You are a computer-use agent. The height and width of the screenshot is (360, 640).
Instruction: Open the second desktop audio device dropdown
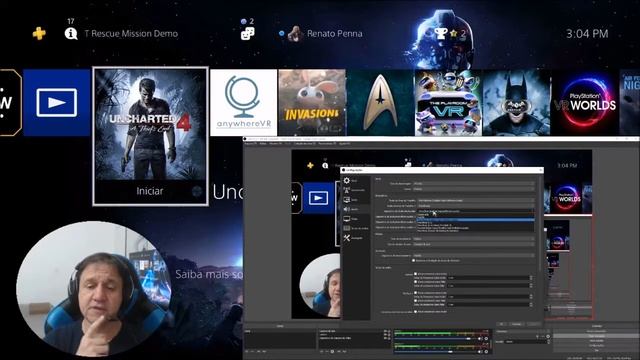coord(476,206)
